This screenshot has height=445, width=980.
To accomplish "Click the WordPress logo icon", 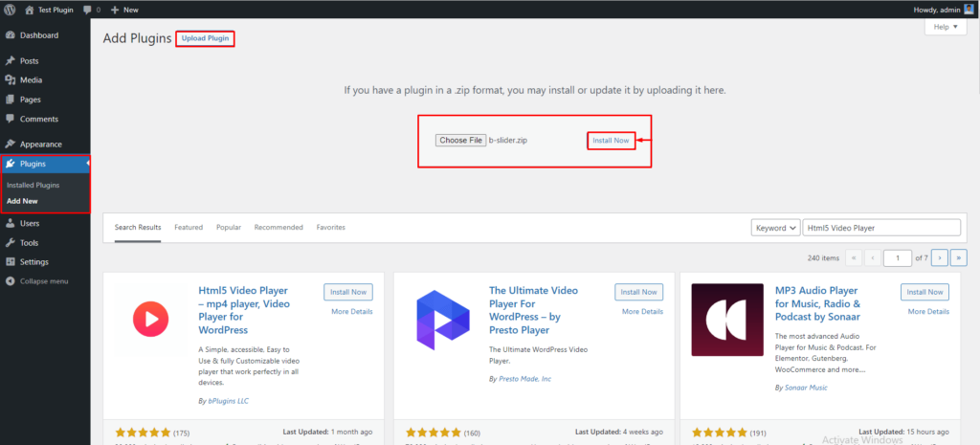I will [11, 9].
